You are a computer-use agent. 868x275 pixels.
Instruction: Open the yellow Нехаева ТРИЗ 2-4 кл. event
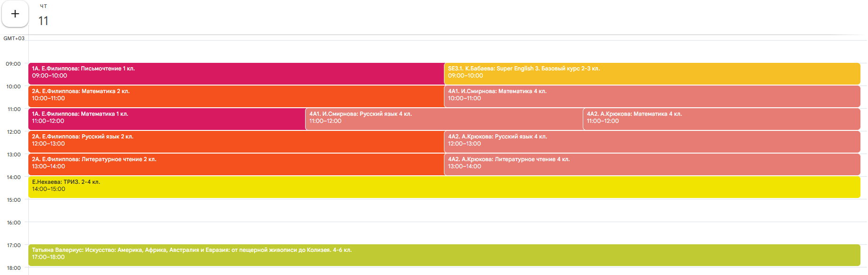(x=444, y=187)
